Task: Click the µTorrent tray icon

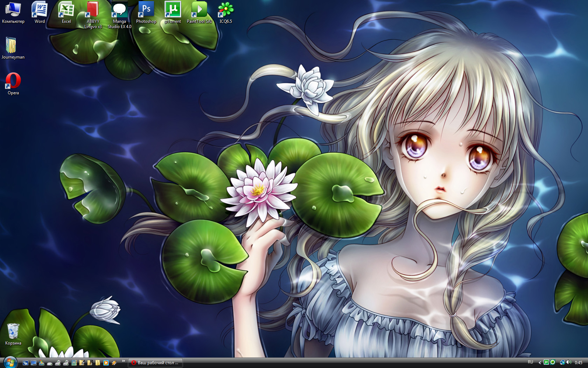Action: tap(546, 362)
